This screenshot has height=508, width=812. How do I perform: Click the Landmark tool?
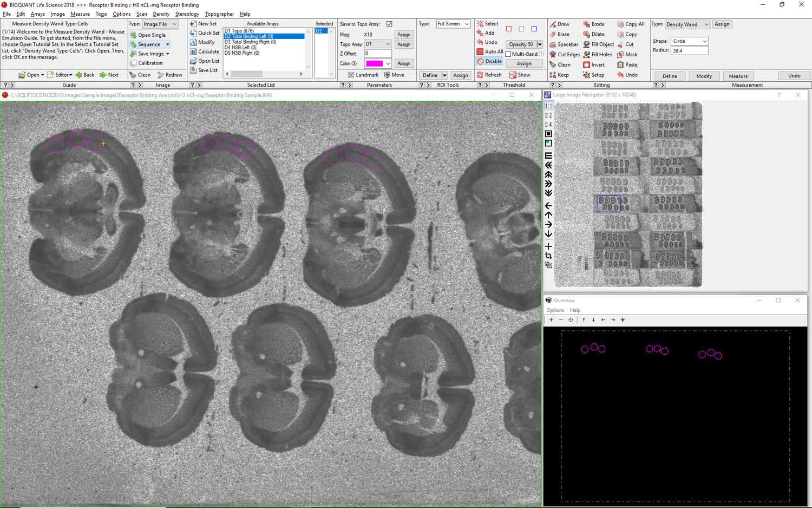coord(363,75)
